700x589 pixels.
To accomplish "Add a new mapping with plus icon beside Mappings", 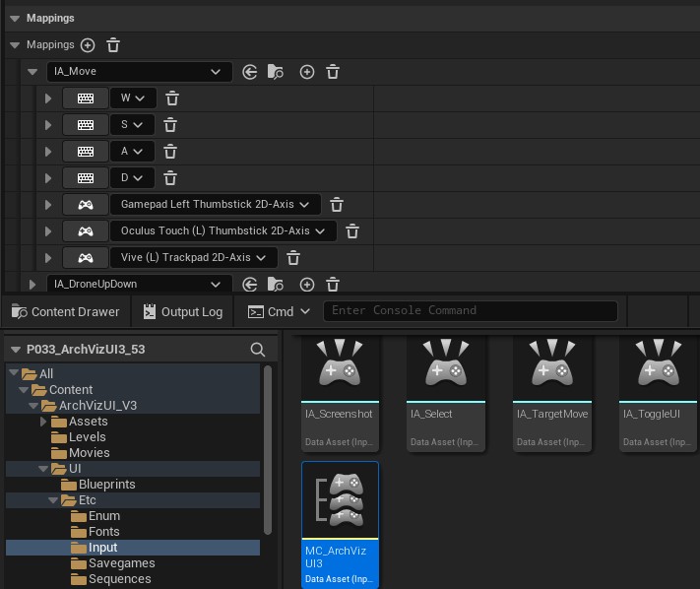I will (88, 45).
